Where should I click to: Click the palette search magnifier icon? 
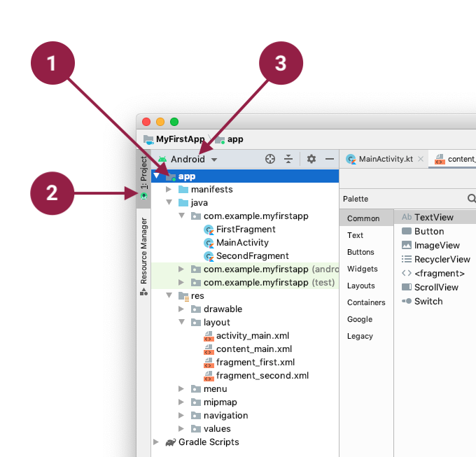coord(472,199)
